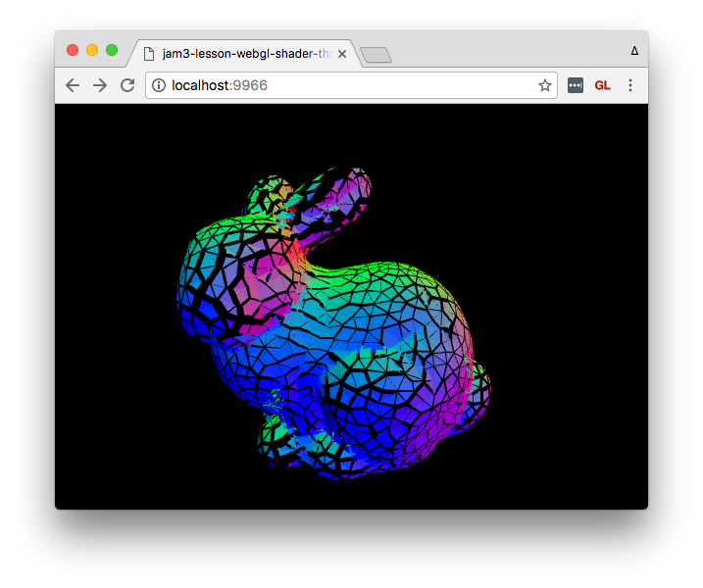This screenshot has height=588, width=703.
Task: Open a new tab with the blank tab button
Action: pos(377,55)
